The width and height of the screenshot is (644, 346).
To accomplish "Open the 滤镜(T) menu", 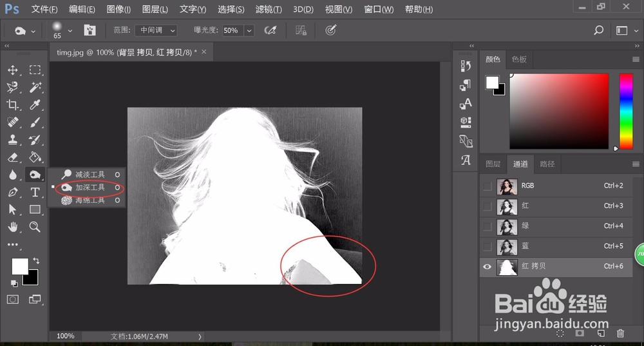I will click(269, 9).
